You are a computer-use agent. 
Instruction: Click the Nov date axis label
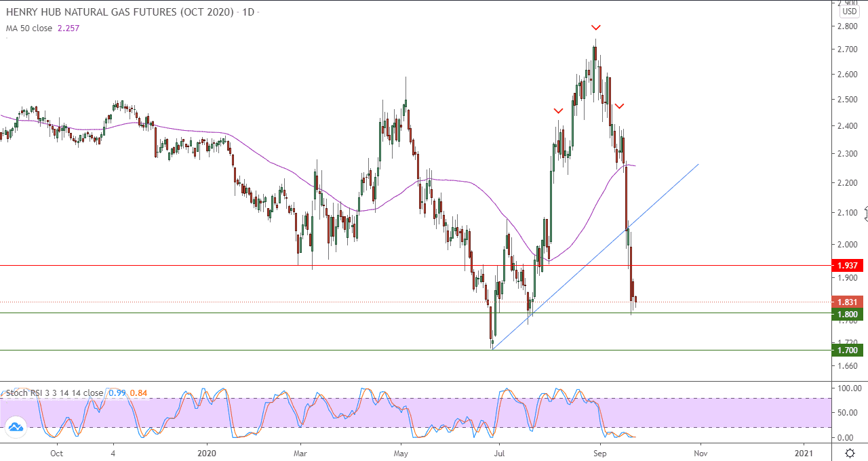click(700, 453)
